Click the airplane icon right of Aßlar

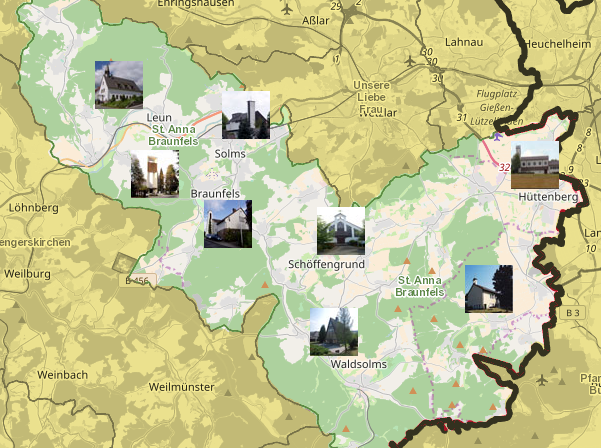pos(289,10)
